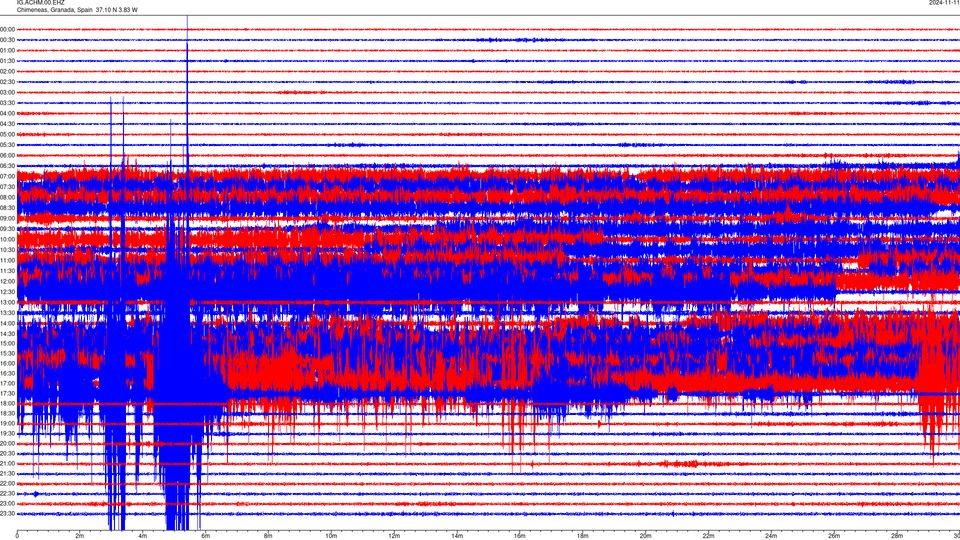Click the 18:00 time label
The height and width of the screenshot is (540, 960).
pos(8,403)
